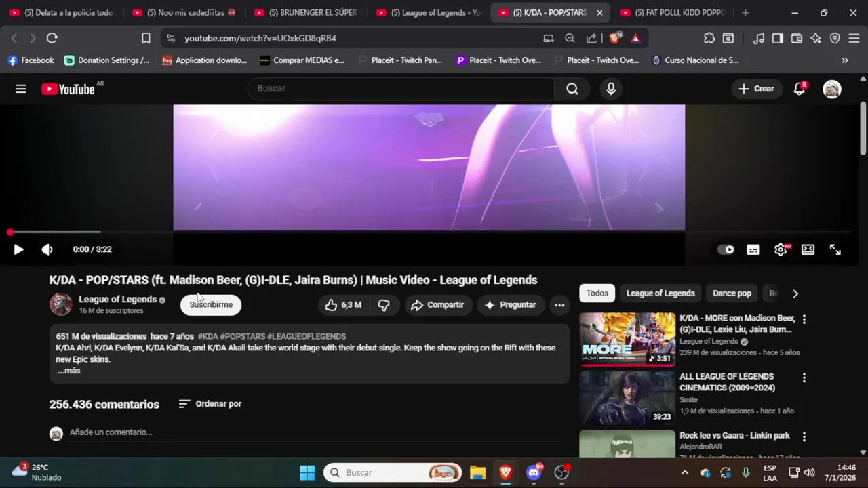Open Windows Start menu
The image size is (868, 488).
[x=307, y=472]
